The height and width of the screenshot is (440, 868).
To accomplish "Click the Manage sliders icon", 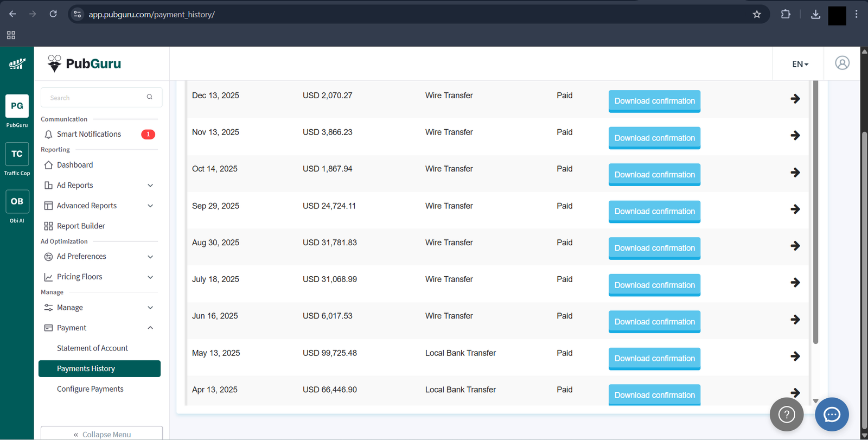I will point(48,308).
